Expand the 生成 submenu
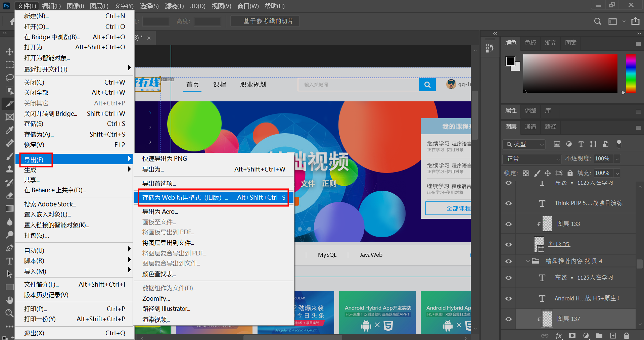 (75, 170)
